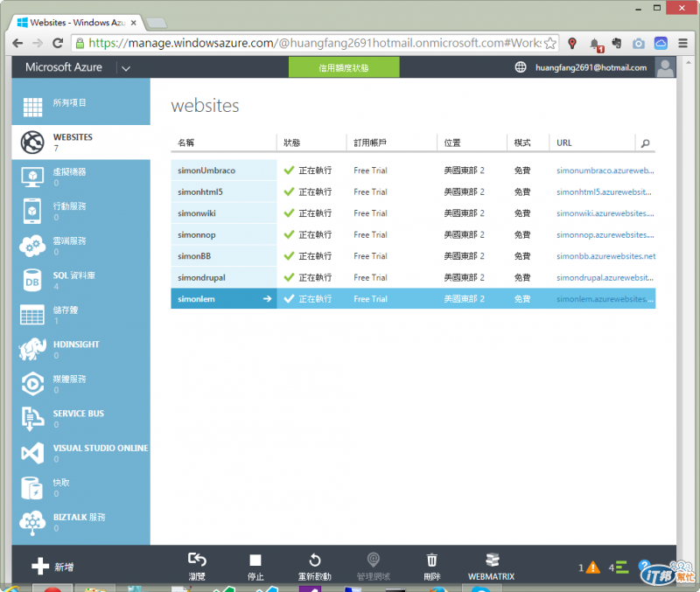
Task: Open the user avatar in Azure header
Action: (x=665, y=67)
